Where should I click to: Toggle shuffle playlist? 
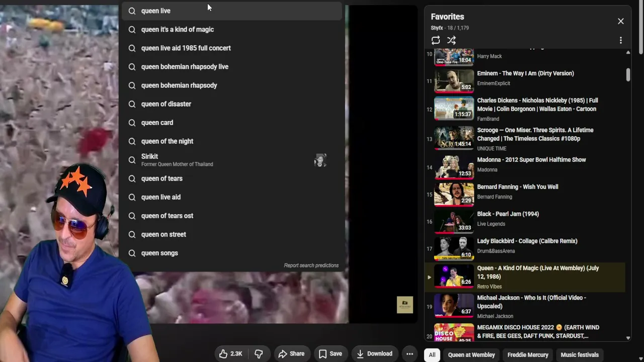[x=451, y=40]
